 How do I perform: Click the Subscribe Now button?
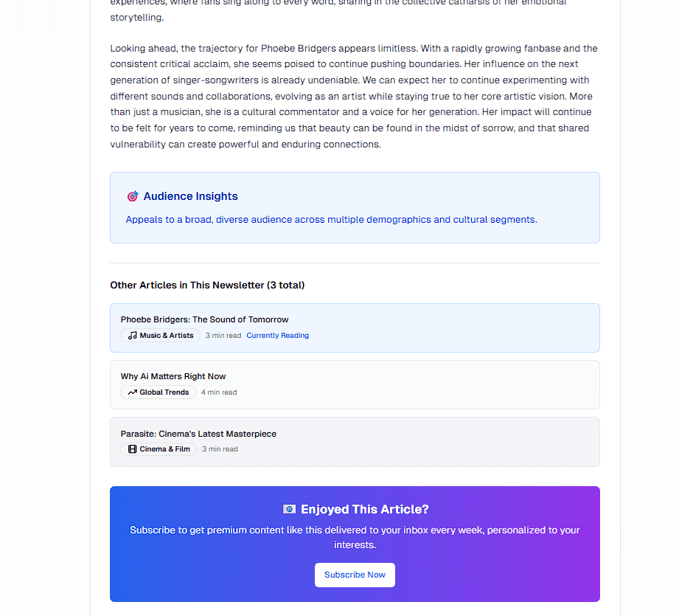pyautogui.click(x=355, y=575)
